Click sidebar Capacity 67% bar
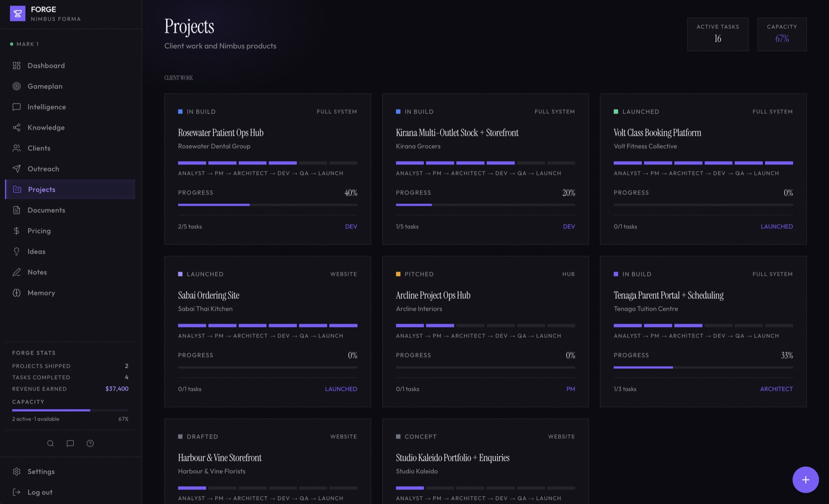829x504 pixels. pyautogui.click(x=70, y=410)
